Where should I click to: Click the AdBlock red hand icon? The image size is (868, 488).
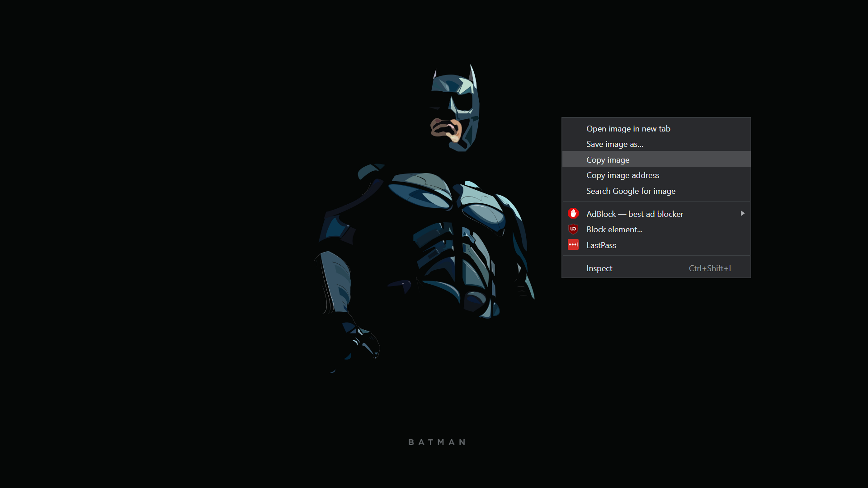coord(573,213)
